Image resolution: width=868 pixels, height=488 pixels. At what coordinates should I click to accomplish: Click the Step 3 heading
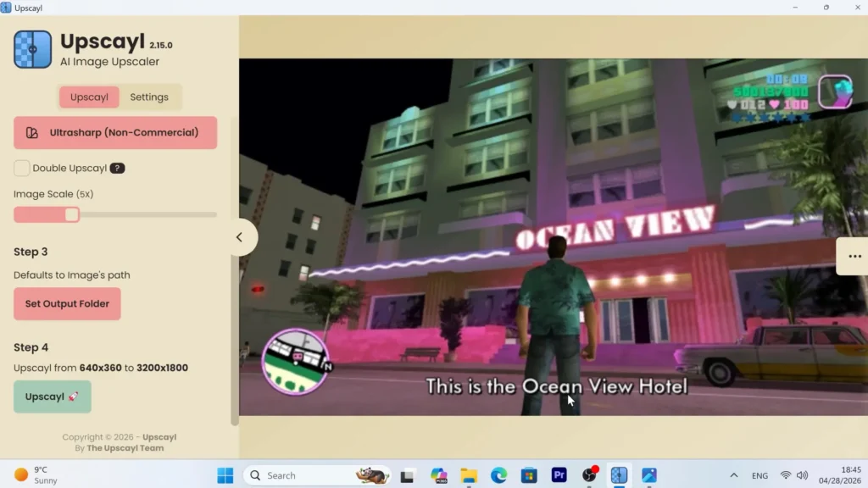31,252
